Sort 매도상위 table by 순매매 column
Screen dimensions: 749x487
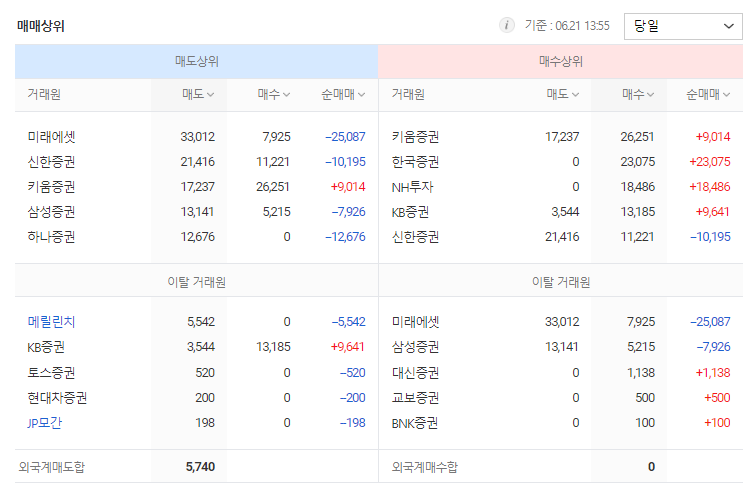coord(343,95)
